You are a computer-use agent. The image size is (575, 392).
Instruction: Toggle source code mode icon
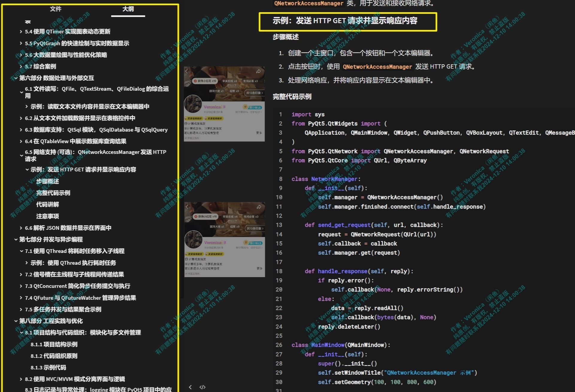[x=202, y=387]
